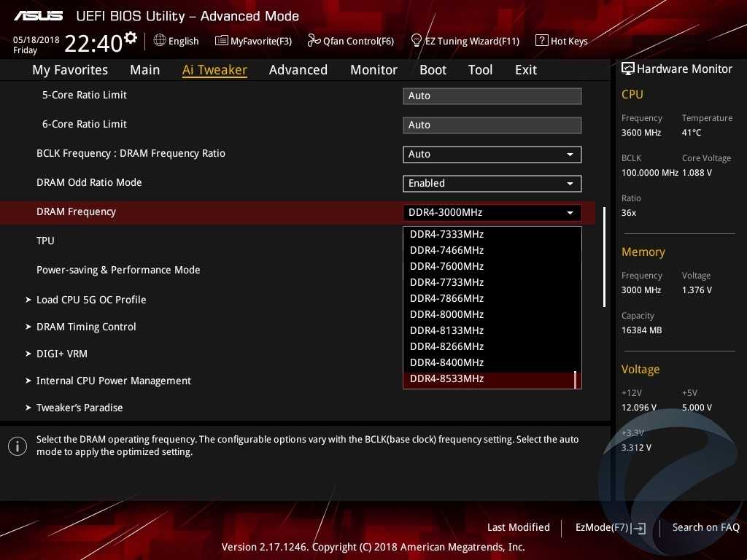Expand DIGI+ VRM submenu
Image resolution: width=747 pixels, height=560 pixels.
(61, 354)
